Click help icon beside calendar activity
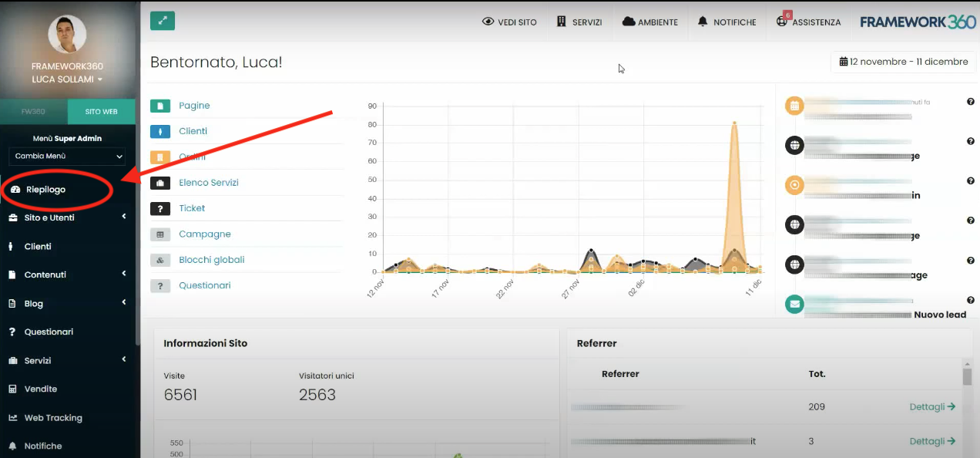 [x=971, y=102]
